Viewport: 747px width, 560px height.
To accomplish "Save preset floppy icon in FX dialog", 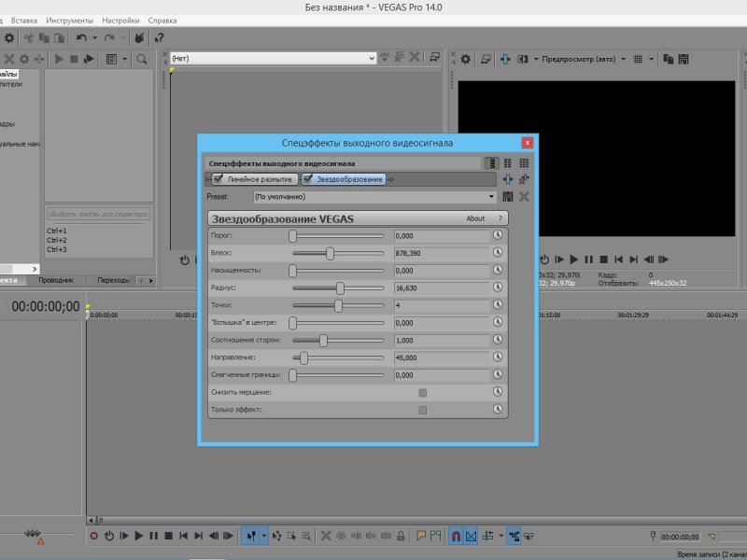I will pyautogui.click(x=508, y=197).
